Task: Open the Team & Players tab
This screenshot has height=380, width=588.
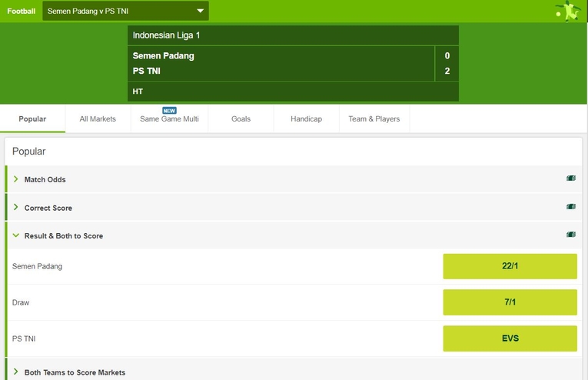Action: [374, 119]
